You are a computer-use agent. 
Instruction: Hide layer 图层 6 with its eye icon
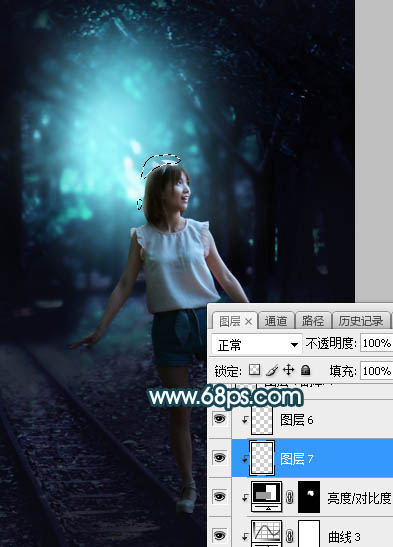219,419
